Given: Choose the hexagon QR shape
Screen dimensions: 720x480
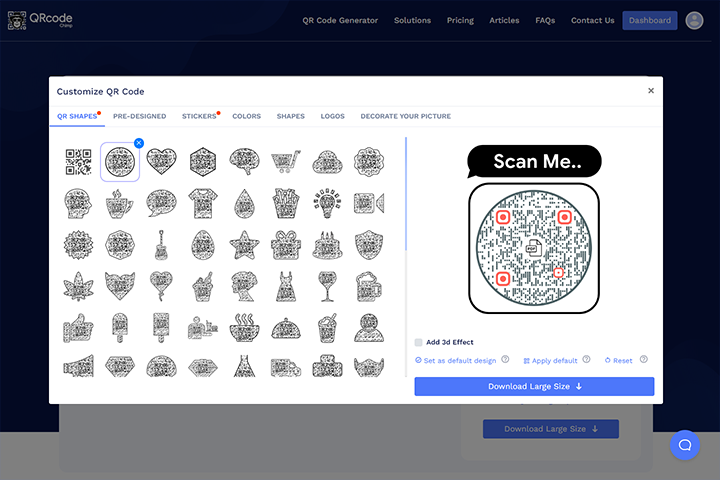Looking at the screenshot, I should pyautogui.click(x=202, y=162).
